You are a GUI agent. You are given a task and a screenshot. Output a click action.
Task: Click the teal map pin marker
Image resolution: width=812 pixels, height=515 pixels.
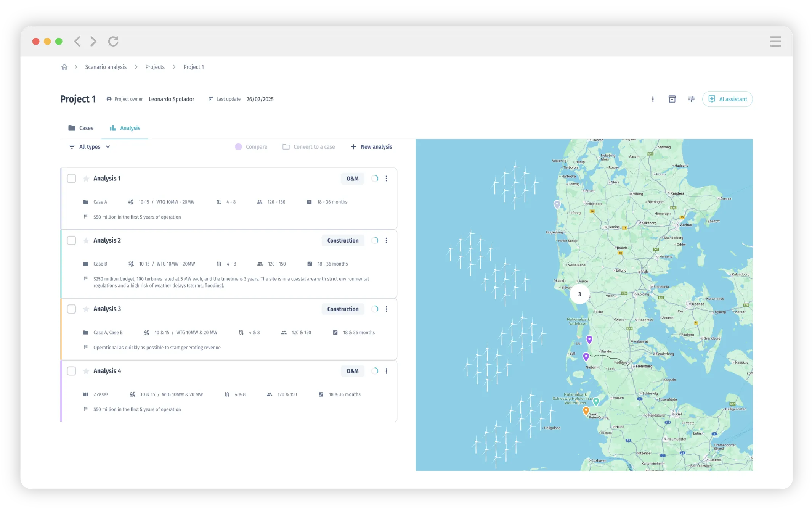click(x=596, y=401)
